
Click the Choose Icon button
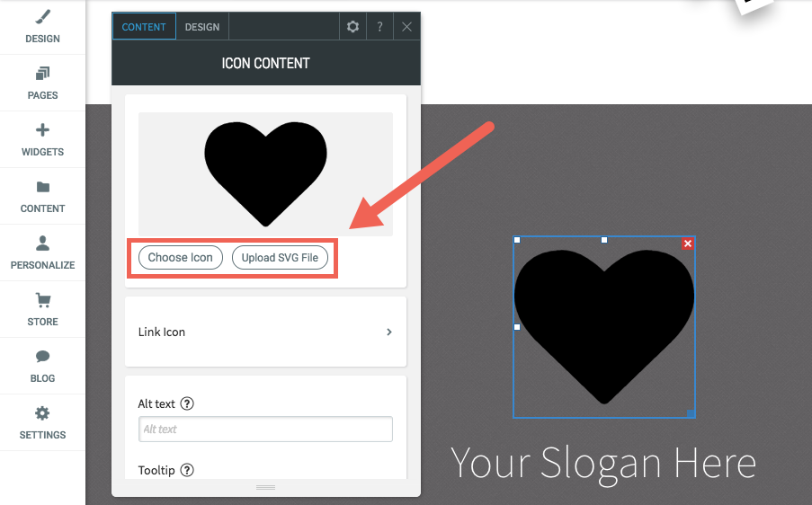180,258
